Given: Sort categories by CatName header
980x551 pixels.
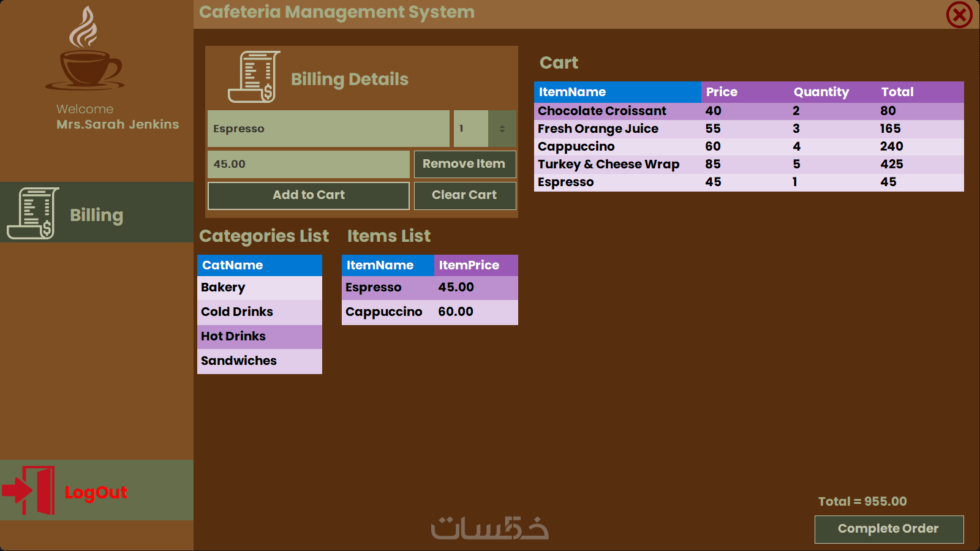Looking at the screenshot, I should point(260,265).
